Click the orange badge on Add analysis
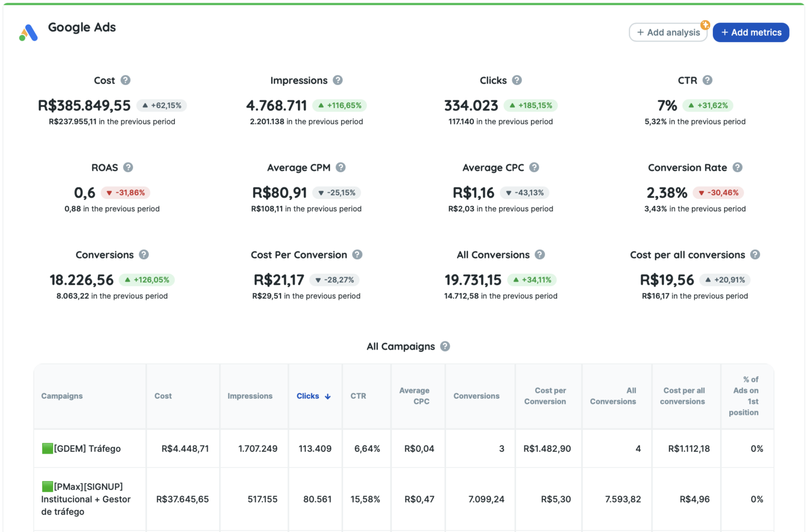The width and height of the screenshot is (807, 532). coord(706,24)
